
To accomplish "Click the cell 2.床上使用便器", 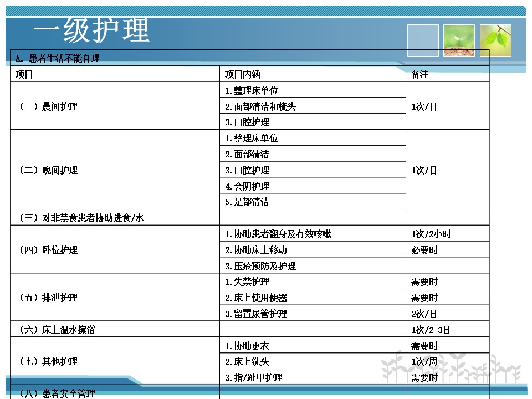I will pos(313,297).
